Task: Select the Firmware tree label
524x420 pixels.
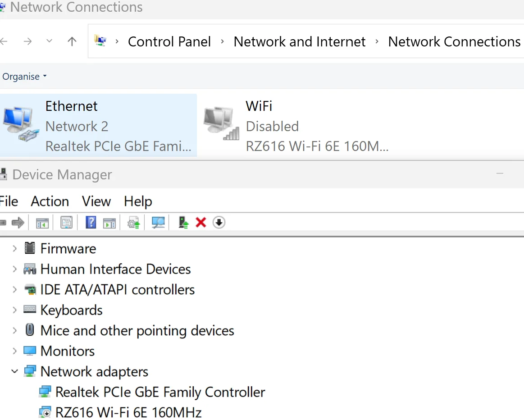Action: point(68,249)
